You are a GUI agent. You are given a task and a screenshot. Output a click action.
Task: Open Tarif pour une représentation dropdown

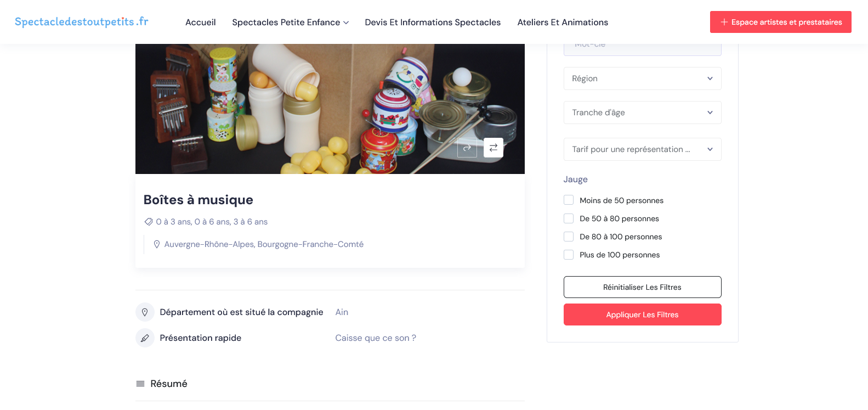tap(642, 149)
